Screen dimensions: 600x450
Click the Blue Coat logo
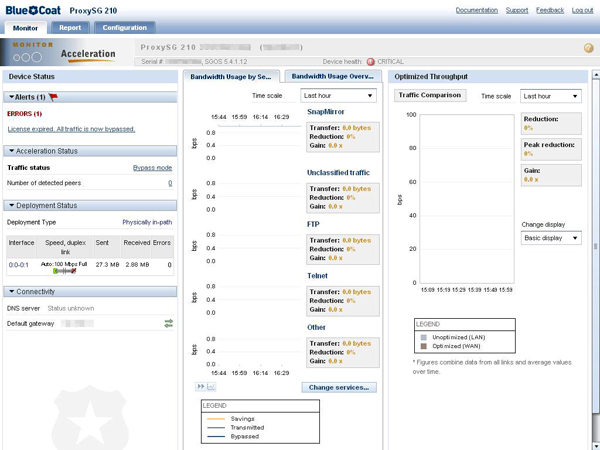[33, 10]
